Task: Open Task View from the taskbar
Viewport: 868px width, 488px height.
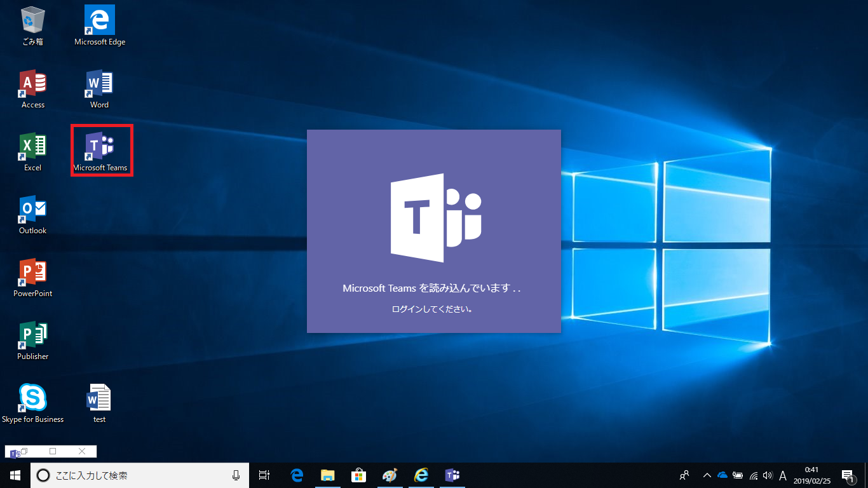Action: click(x=264, y=475)
